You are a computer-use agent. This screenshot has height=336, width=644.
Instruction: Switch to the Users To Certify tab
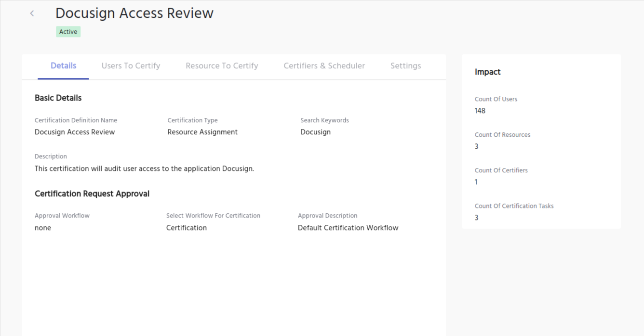[x=131, y=66]
